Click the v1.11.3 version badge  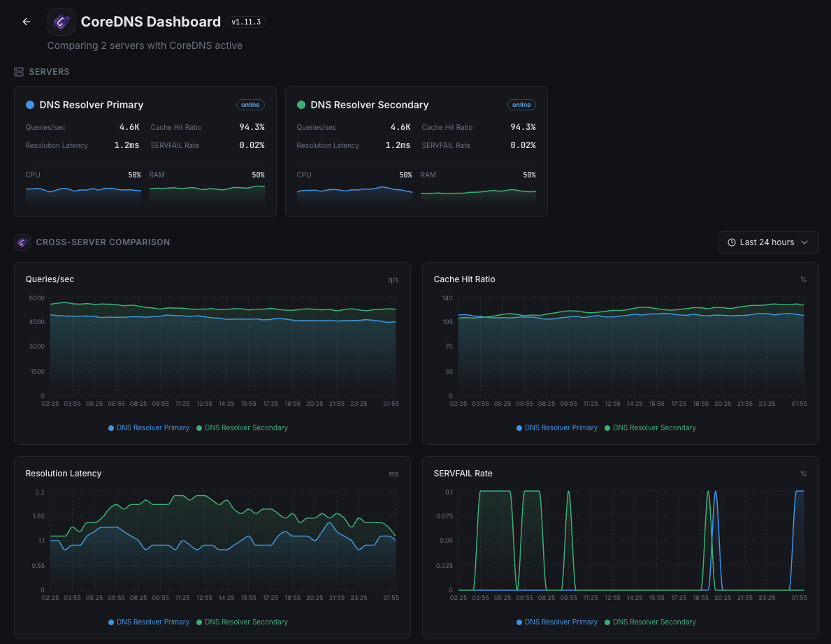(x=246, y=22)
